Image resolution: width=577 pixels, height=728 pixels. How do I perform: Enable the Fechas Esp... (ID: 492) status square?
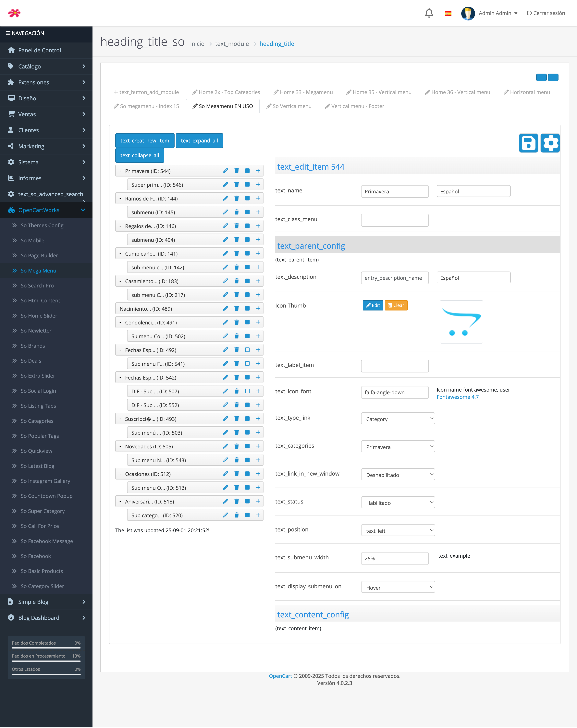click(x=247, y=350)
